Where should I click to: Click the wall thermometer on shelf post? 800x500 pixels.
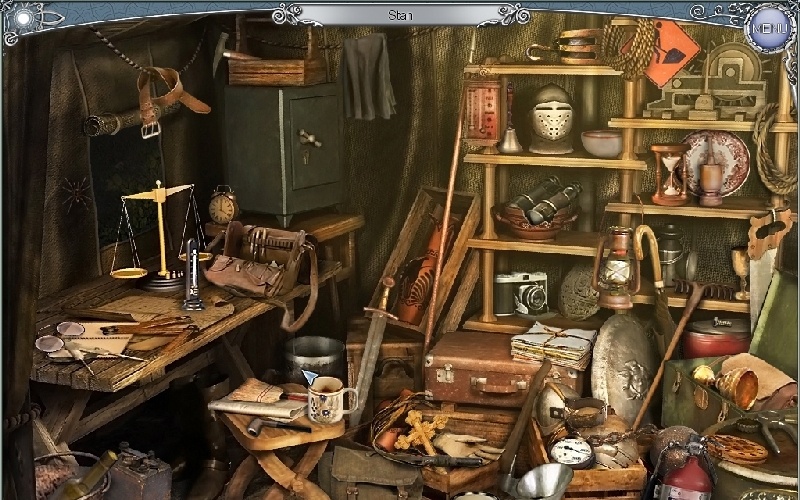482,111
